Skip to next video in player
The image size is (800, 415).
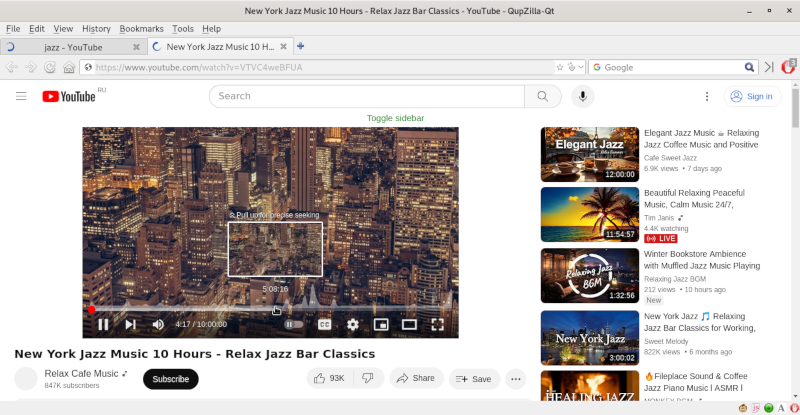pos(131,324)
